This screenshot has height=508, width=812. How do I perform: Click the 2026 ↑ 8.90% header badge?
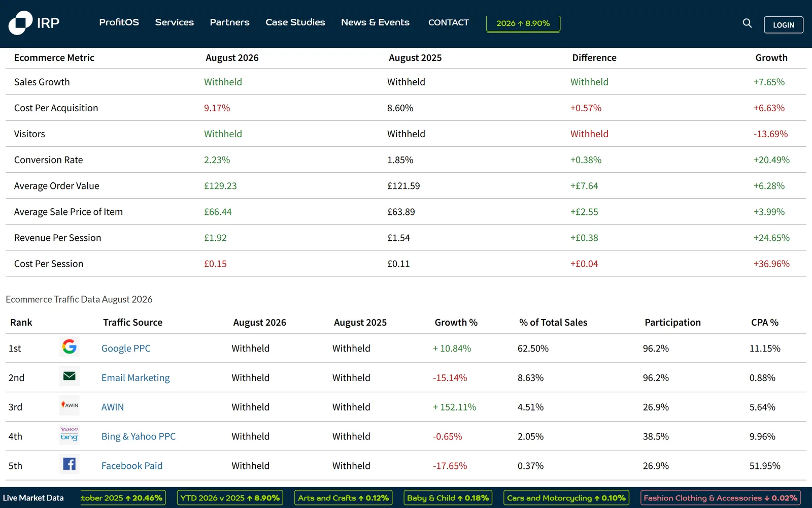[x=523, y=23]
